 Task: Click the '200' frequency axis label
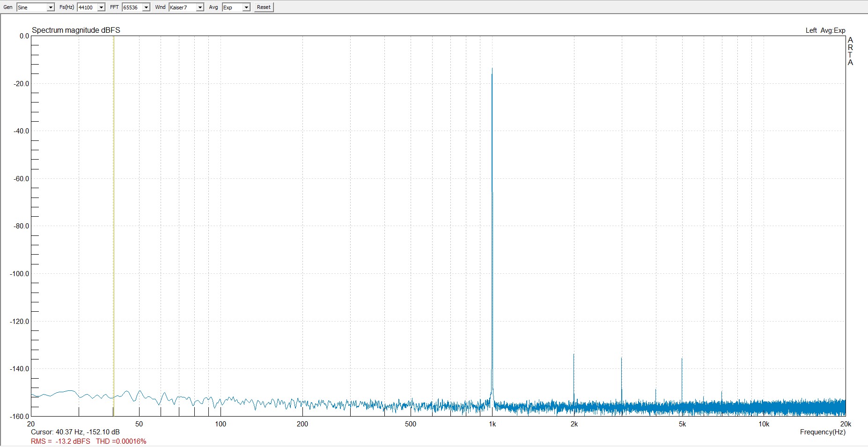click(x=302, y=424)
